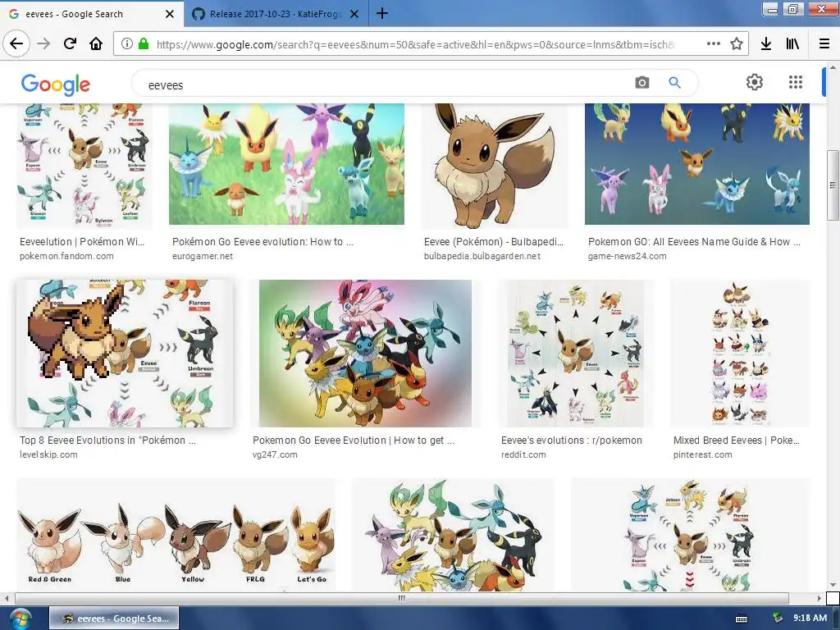Viewport: 840px width, 630px height.
Task: Open the taskbar clock showing 9:18 AM
Action: click(x=810, y=619)
